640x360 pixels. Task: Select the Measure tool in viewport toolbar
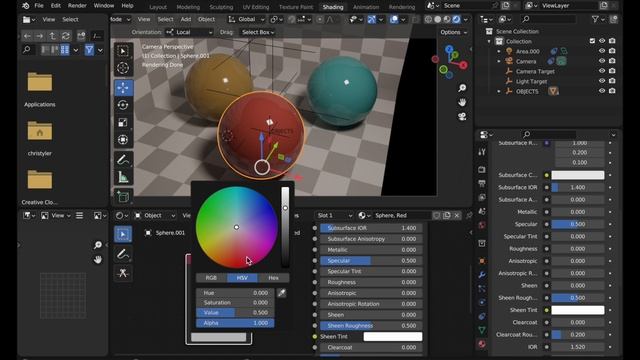123,177
